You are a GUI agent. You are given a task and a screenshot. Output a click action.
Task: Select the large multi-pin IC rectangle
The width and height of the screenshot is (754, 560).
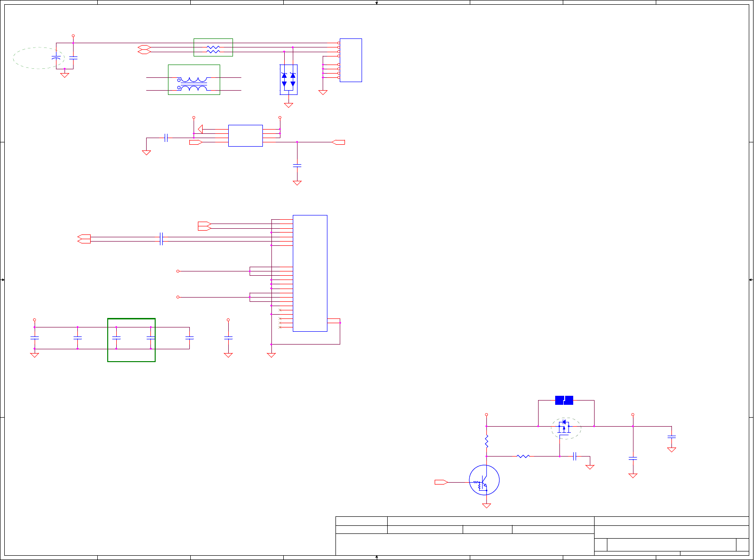(x=310, y=273)
